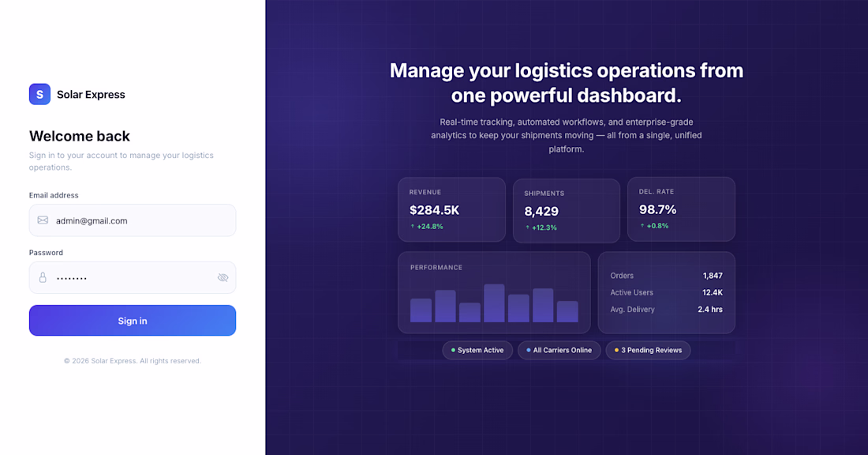Click the up arrow next to +0.8%
868x455 pixels.
tap(642, 226)
